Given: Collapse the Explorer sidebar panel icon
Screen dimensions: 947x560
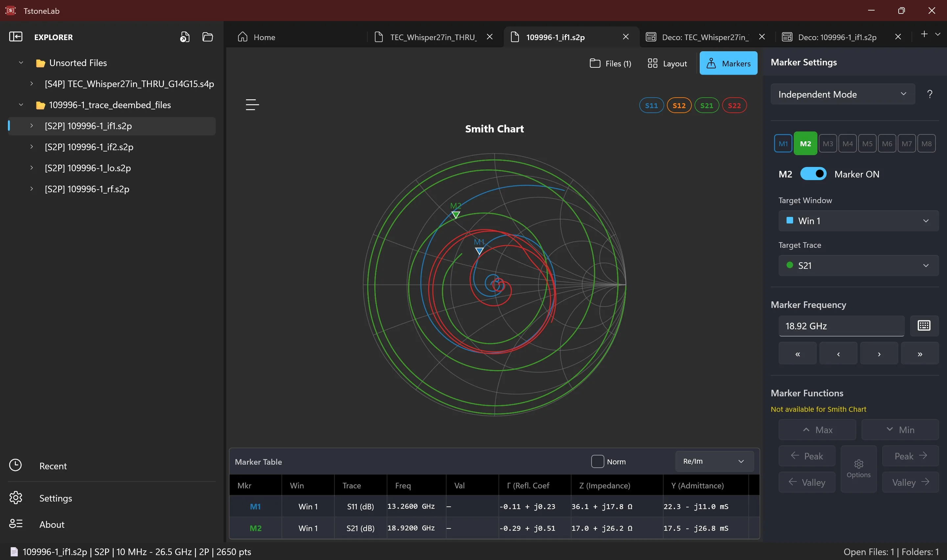Looking at the screenshot, I should coord(15,36).
